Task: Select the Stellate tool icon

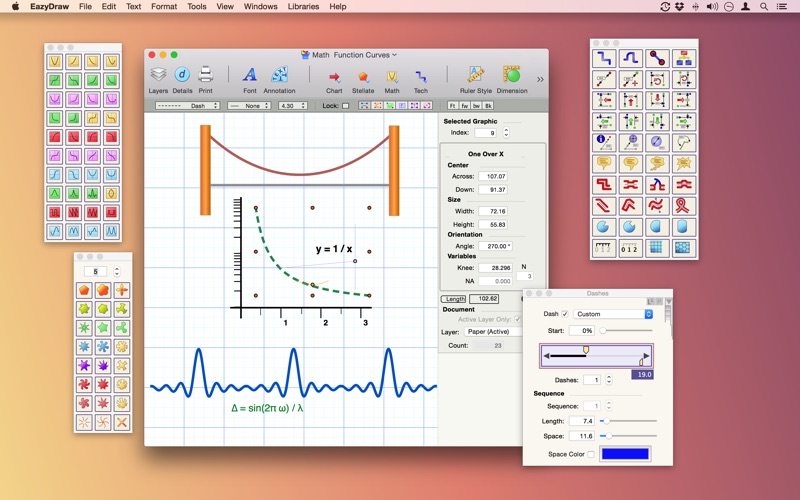Action: tap(363, 76)
